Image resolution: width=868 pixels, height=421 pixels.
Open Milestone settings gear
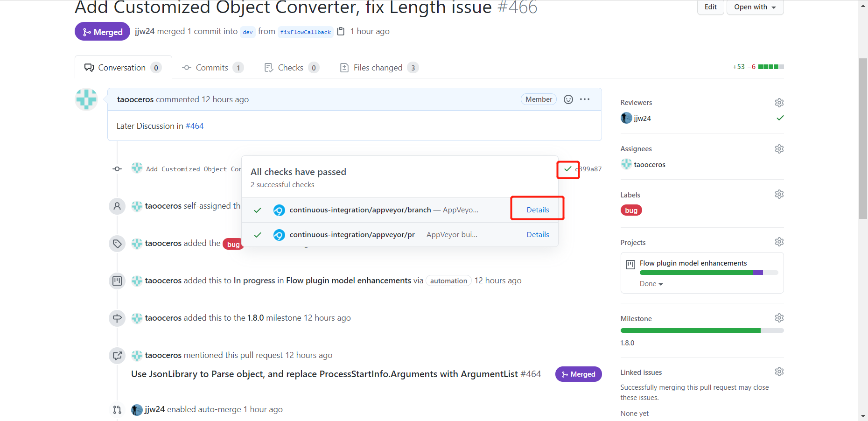(779, 318)
